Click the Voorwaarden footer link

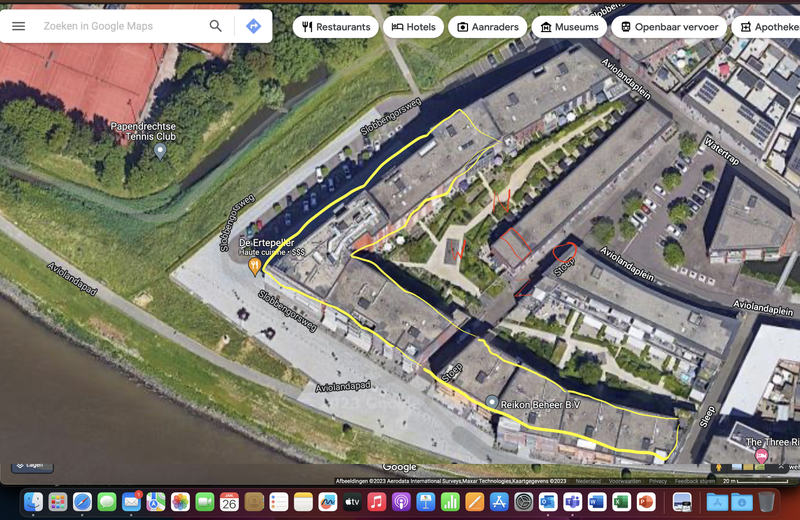pyautogui.click(x=624, y=481)
